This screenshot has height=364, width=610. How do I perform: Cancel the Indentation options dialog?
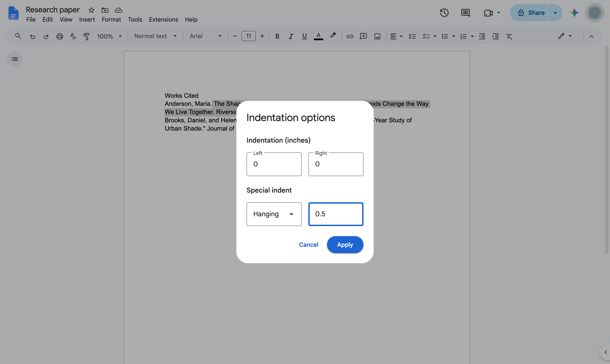pos(309,245)
